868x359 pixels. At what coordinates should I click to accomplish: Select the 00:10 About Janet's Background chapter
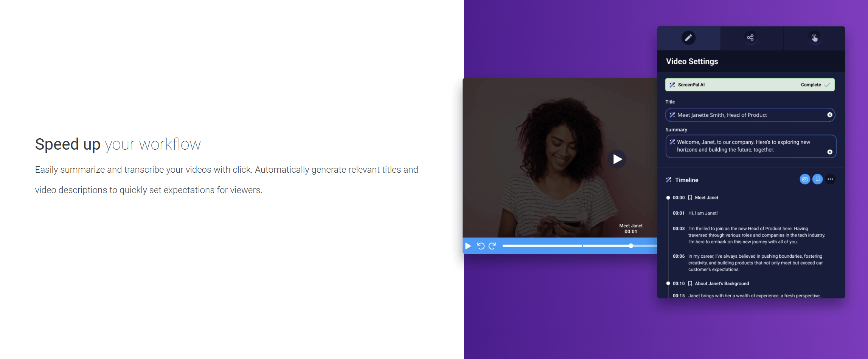click(711, 283)
